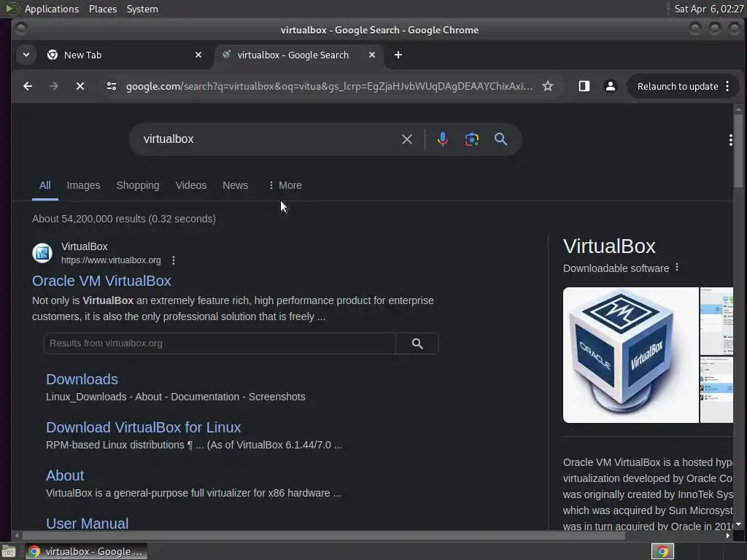Click the Chrome icon in bottom panel tray

[662, 551]
